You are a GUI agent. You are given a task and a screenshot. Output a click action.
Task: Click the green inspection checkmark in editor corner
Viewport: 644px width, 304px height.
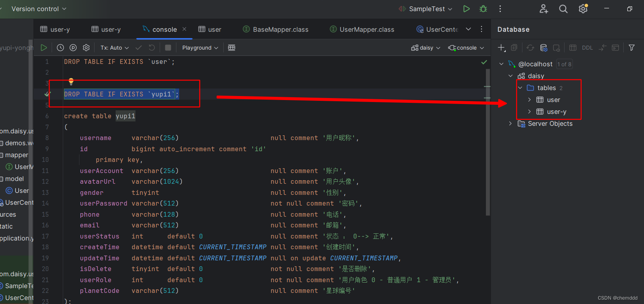[484, 62]
